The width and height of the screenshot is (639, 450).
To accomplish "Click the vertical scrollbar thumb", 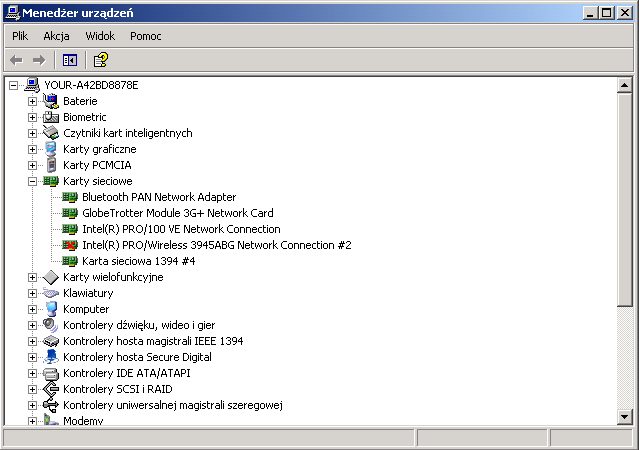I will pyautogui.click(x=624, y=200).
